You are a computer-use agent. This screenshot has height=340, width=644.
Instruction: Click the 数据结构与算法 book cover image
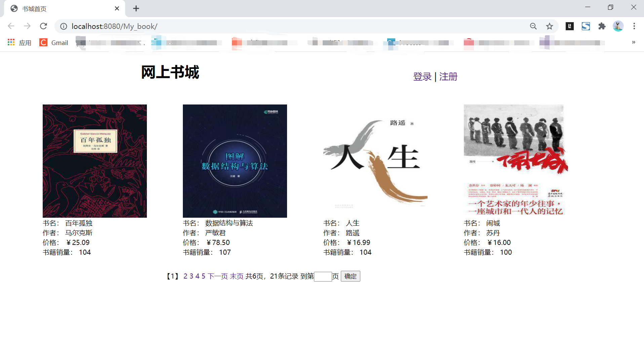tap(235, 161)
